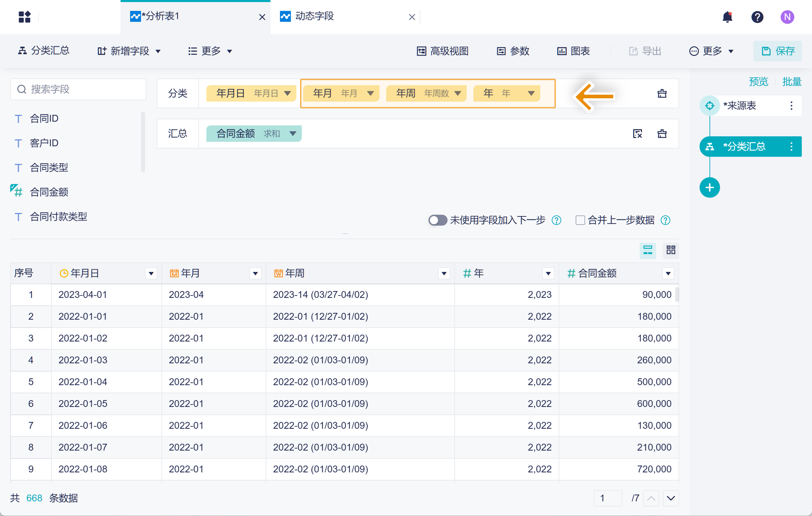Clear fields icon in 分类 row
Image resolution: width=812 pixels, height=516 pixels.
[x=662, y=93]
